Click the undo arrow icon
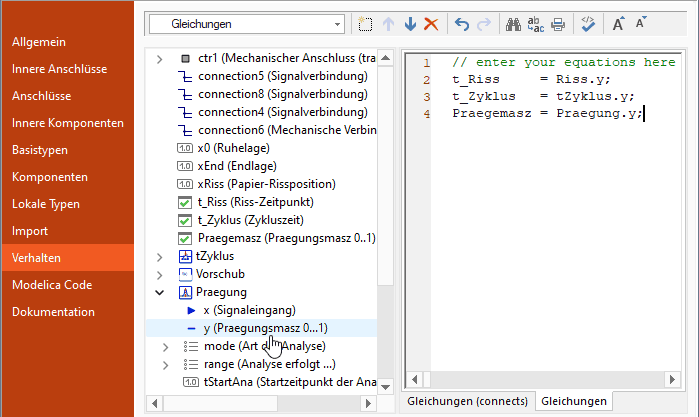The width and height of the screenshot is (699, 417). click(x=462, y=23)
